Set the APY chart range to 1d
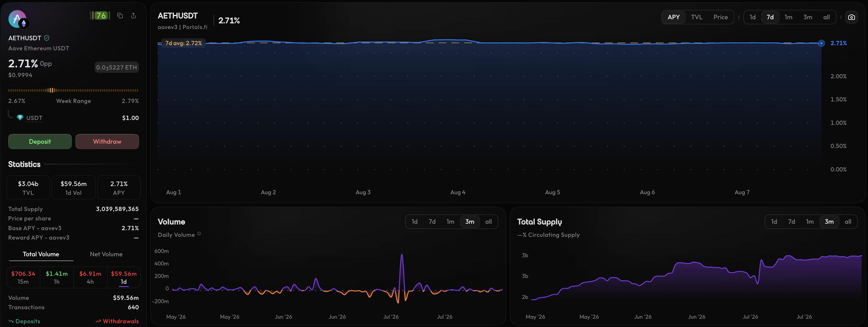 coord(753,17)
